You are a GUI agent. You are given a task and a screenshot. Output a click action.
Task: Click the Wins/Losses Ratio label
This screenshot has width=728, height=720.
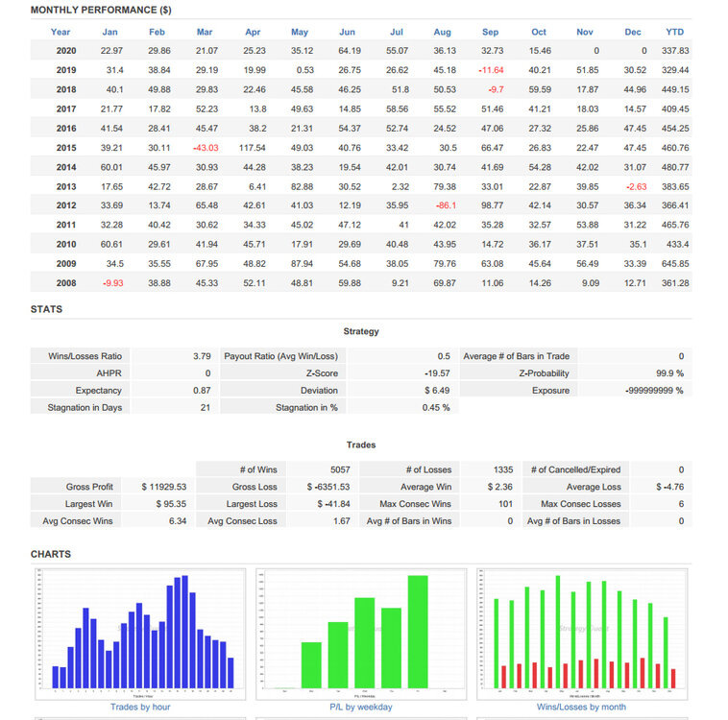[x=85, y=356]
